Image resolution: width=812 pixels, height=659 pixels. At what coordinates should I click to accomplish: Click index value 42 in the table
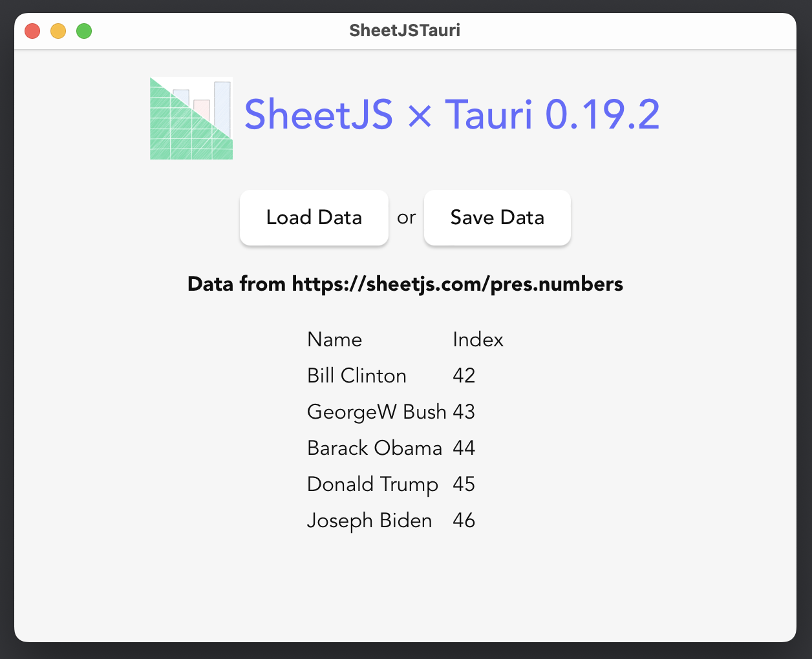point(464,376)
